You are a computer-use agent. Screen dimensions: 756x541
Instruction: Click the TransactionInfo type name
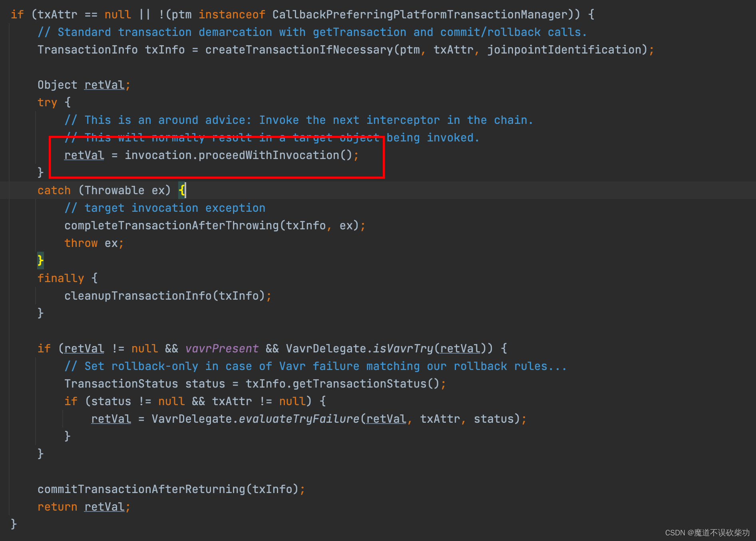88,50
